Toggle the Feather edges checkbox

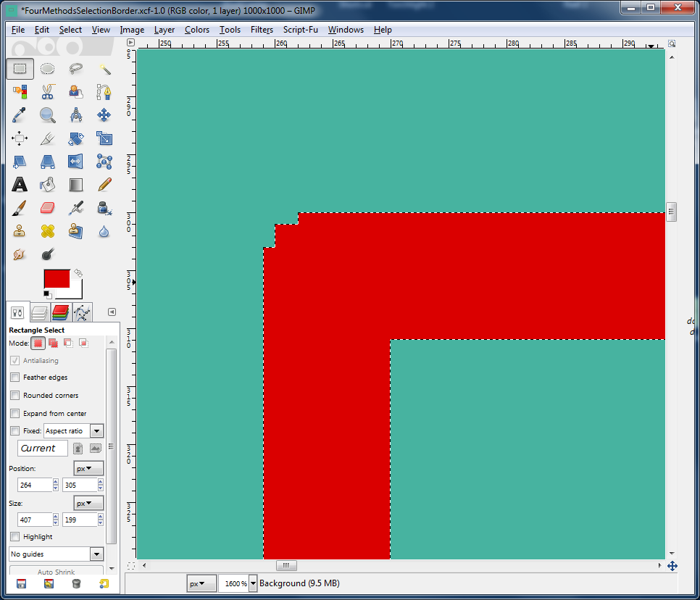(x=15, y=378)
